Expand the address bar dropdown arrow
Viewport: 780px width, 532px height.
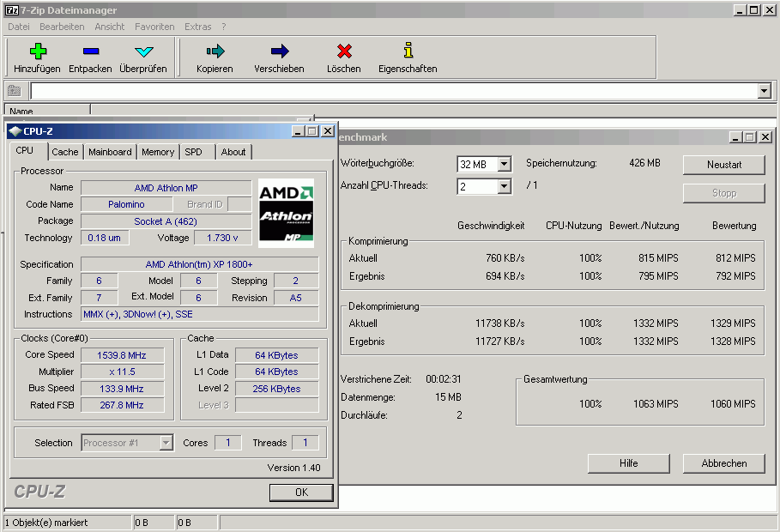coord(764,91)
